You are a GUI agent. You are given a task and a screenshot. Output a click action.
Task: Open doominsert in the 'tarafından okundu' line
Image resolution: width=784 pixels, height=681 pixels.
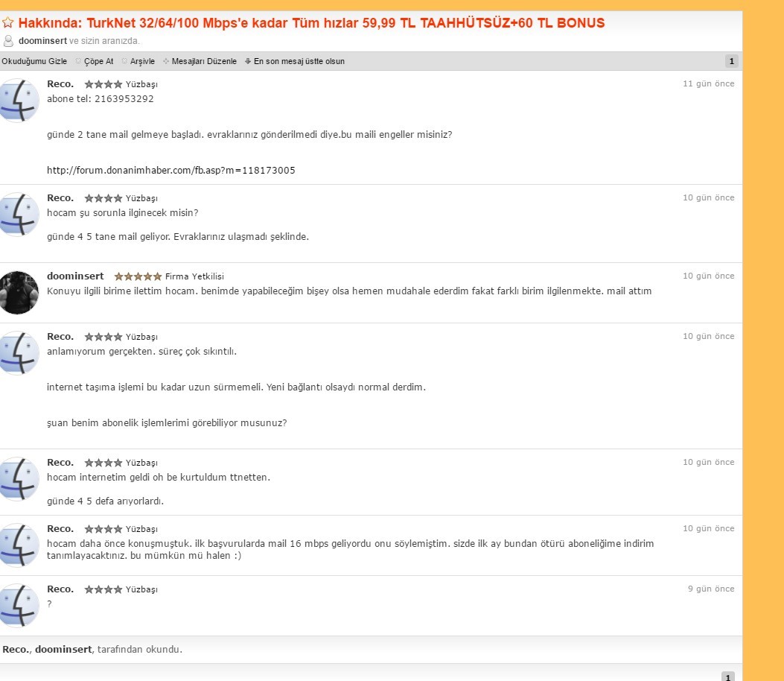pyautogui.click(x=63, y=650)
